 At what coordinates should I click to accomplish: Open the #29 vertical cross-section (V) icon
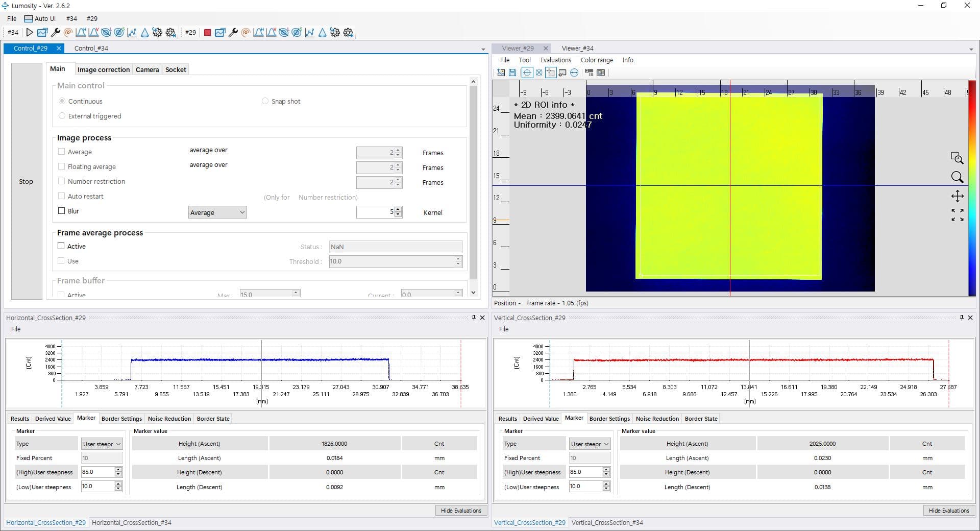point(271,32)
